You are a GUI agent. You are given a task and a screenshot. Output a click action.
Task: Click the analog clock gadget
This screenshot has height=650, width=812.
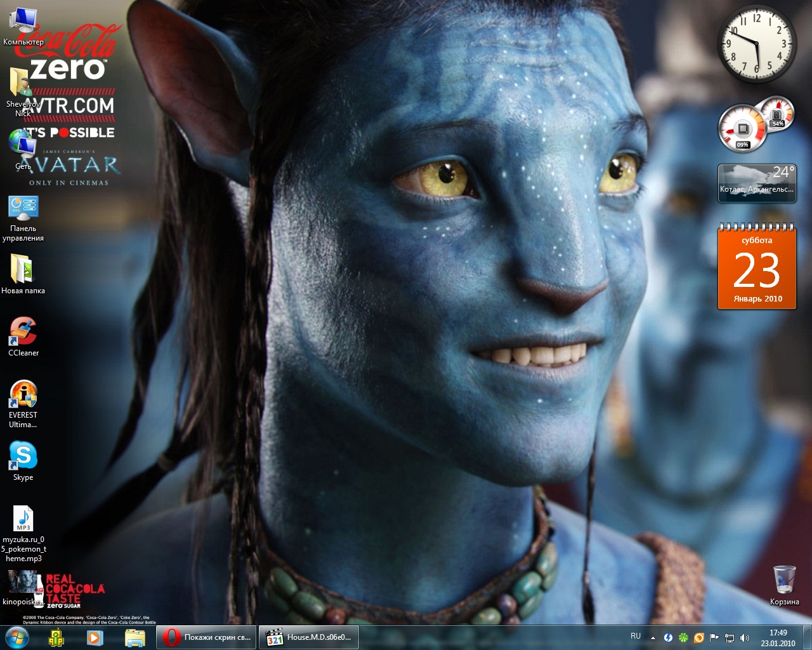click(757, 44)
